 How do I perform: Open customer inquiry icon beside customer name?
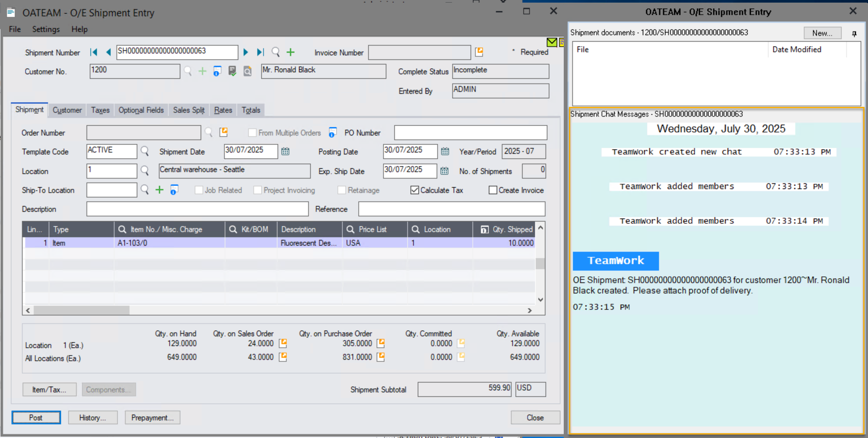pos(247,71)
